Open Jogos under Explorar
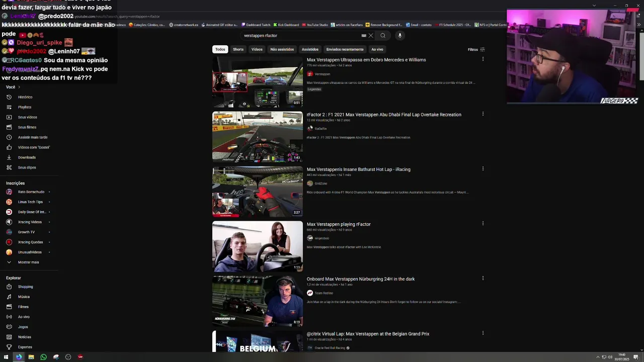644x362 pixels. [23, 327]
